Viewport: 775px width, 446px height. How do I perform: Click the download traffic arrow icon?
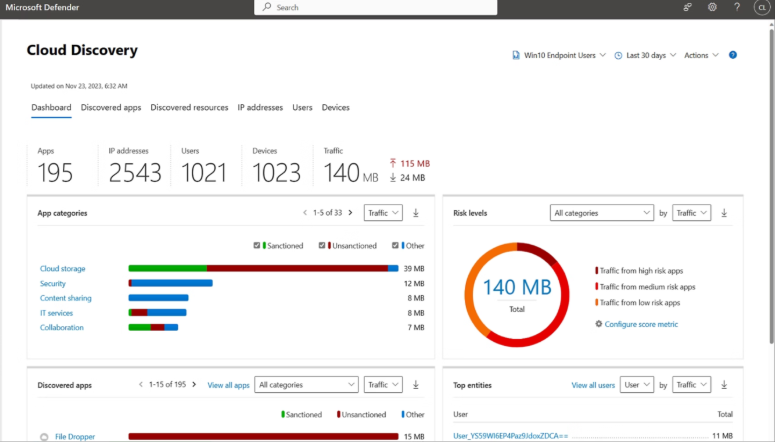393,178
